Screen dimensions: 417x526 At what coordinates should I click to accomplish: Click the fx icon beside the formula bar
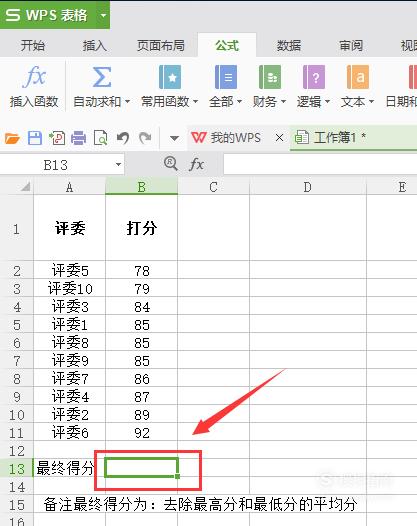coord(196,164)
